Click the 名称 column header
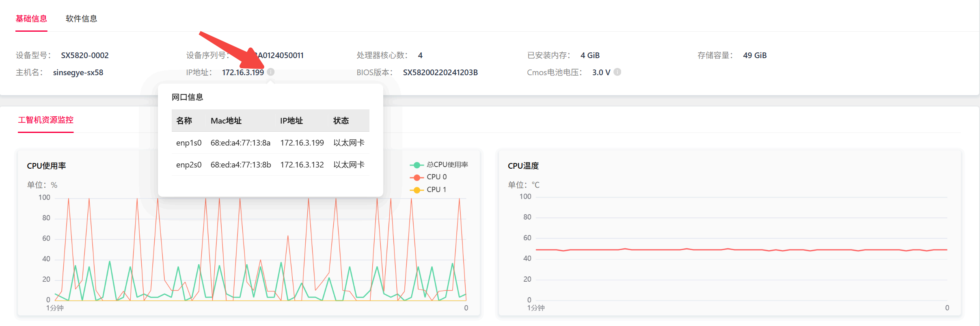This screenshot has width=980, height=326. 184,121
